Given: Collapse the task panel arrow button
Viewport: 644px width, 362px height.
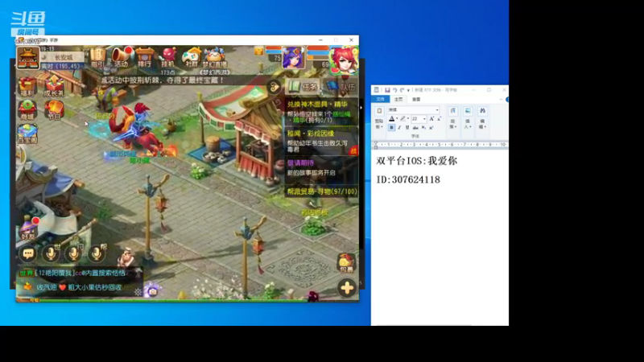Looking at the screenshot, I should 274,87.
